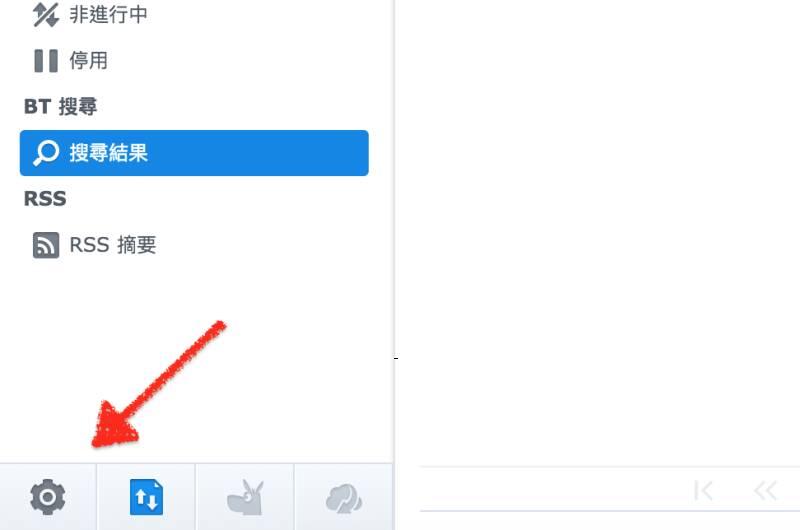Open the RSS 摘要 text entry
The height and width of the screenshot is (530, 800).
113,245
